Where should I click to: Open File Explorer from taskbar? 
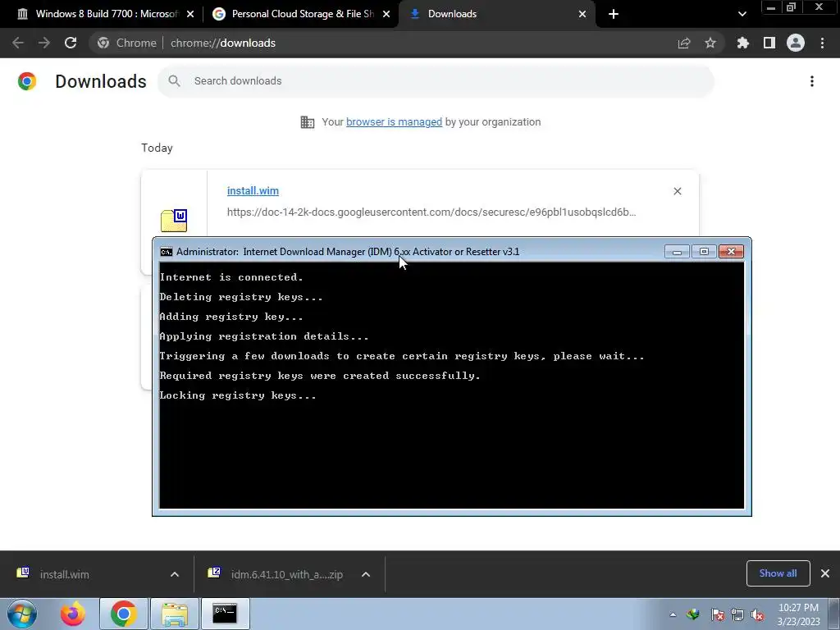coord(175,614)
